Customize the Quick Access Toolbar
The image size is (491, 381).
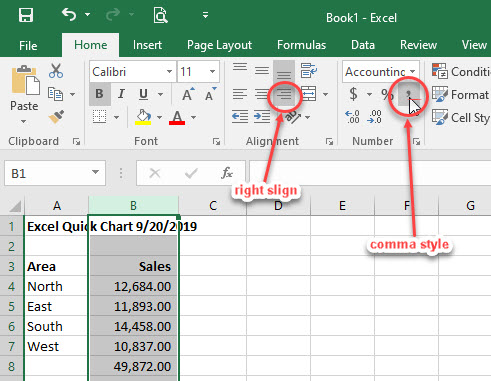point(205,15)
